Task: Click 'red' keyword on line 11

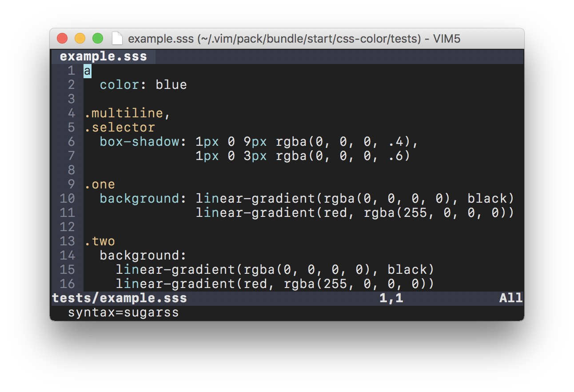Action: [335, 213]
